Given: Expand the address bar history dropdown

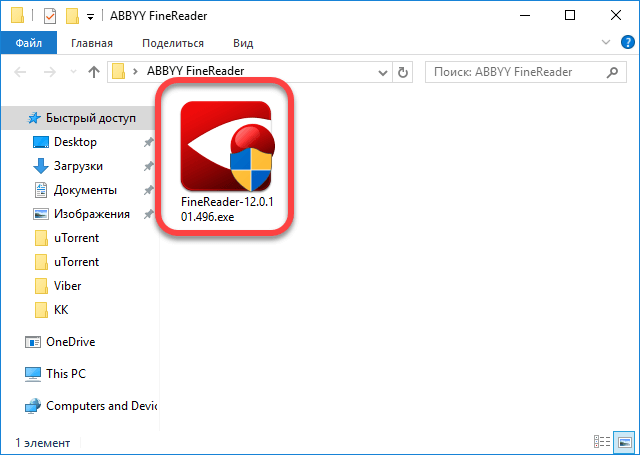Looking at the screenshot, I should (382, 73).
